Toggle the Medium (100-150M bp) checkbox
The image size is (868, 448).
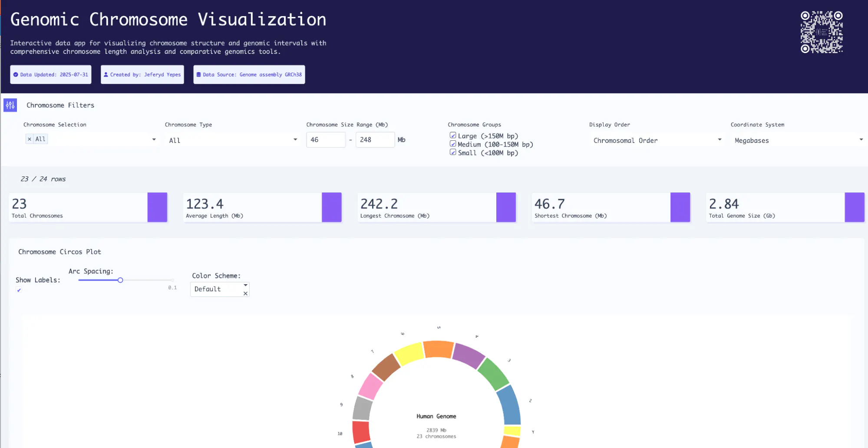[453, 144]
